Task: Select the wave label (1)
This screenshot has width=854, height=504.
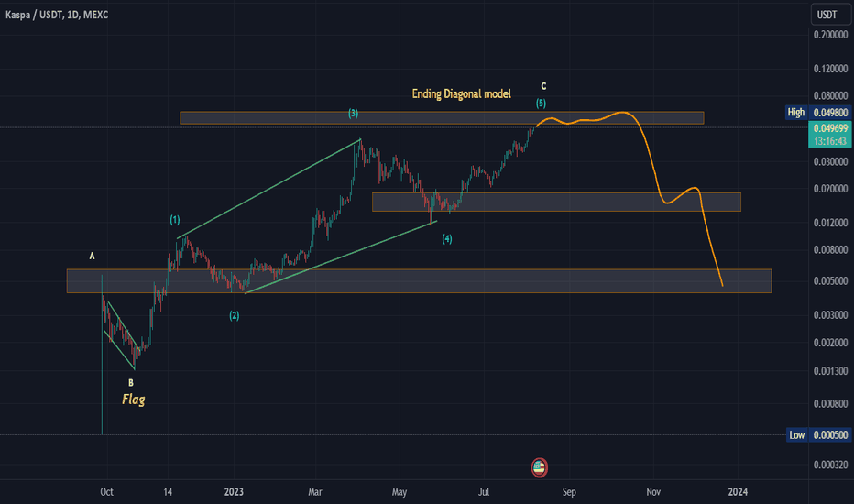Action: pos(174,220)
